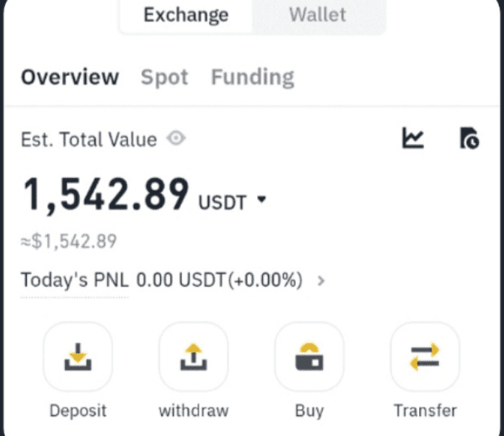Screen dimensions: 504x436
Task: Switch to the Exchange toggle segment
Action: pos(185,15)
